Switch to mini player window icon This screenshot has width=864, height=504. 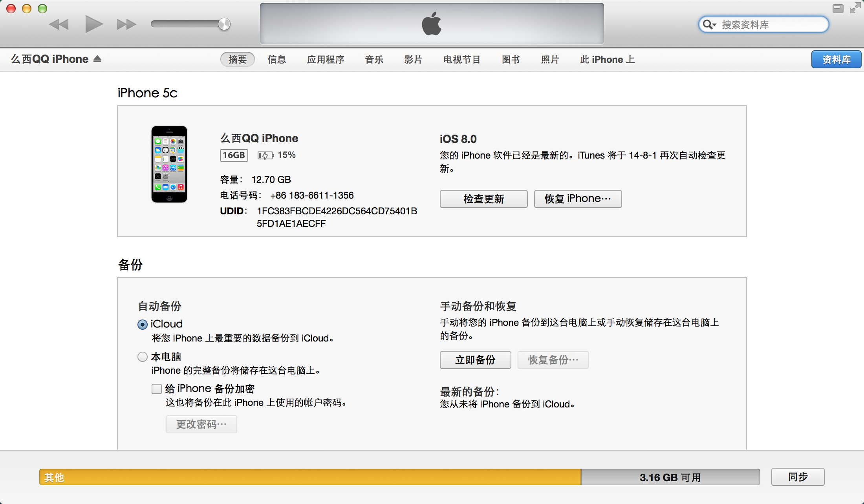[x=838, y=8]
